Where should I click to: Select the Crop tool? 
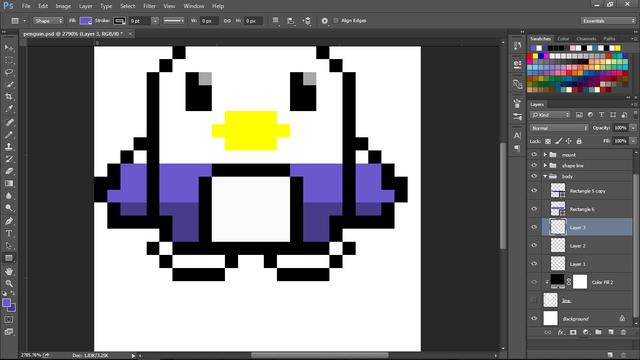9,97
